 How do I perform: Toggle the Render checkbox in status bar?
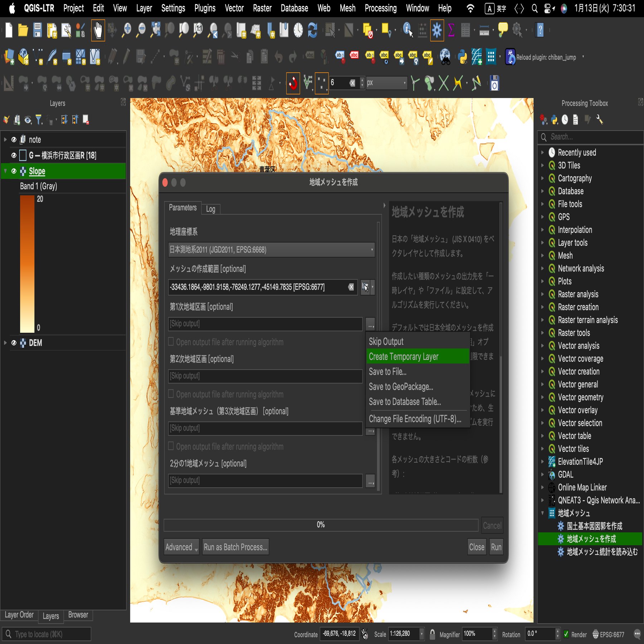[566, 634]
